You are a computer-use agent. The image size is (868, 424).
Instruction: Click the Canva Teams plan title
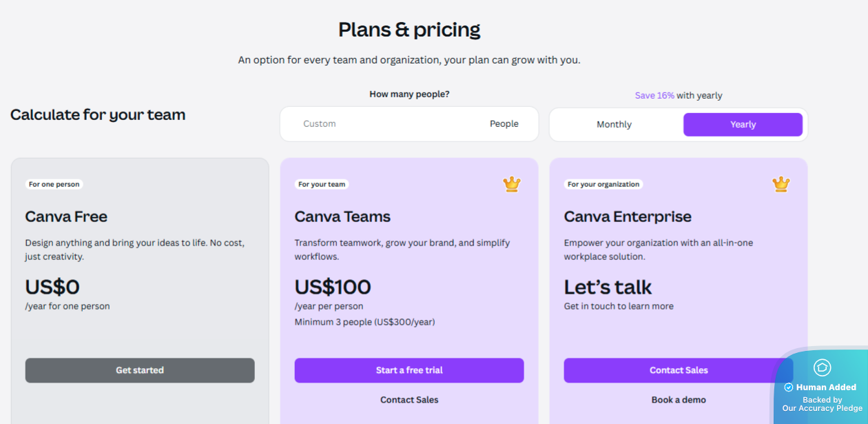(x=342, y=216)
